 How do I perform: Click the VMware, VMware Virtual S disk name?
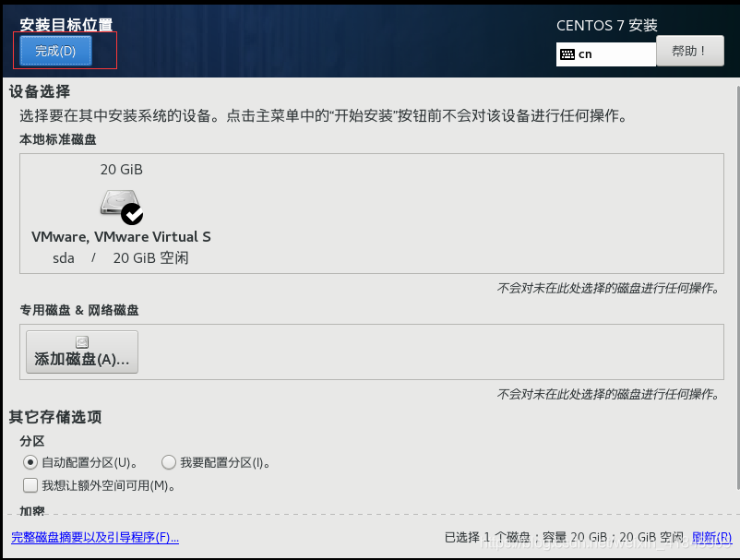tap(121, 237)
